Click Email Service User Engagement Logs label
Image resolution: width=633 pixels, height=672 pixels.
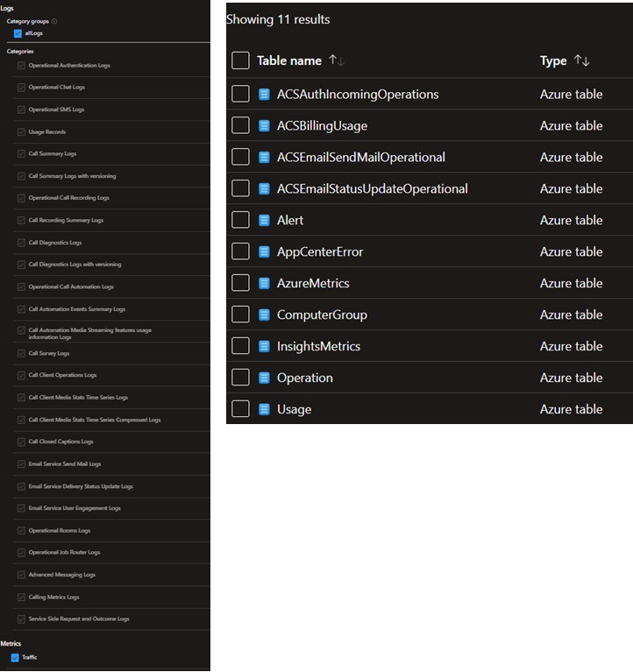click(75, 508)
